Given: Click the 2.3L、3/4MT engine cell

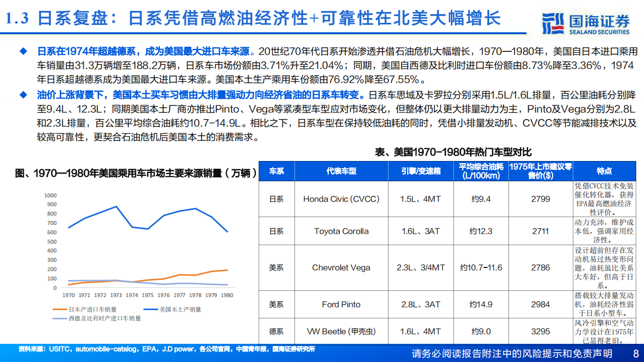Looking at the screenshot, I should [421, 267].
